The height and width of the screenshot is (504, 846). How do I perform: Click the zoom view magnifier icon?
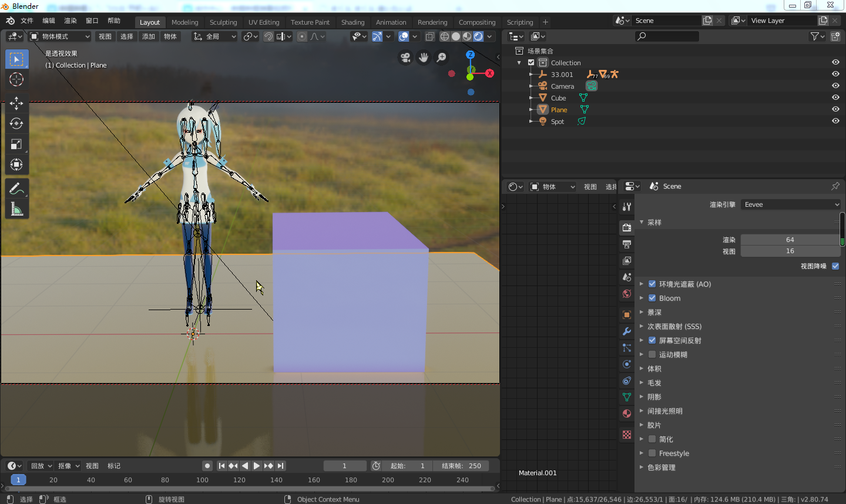pyautogui.click(x=441, y=58)
